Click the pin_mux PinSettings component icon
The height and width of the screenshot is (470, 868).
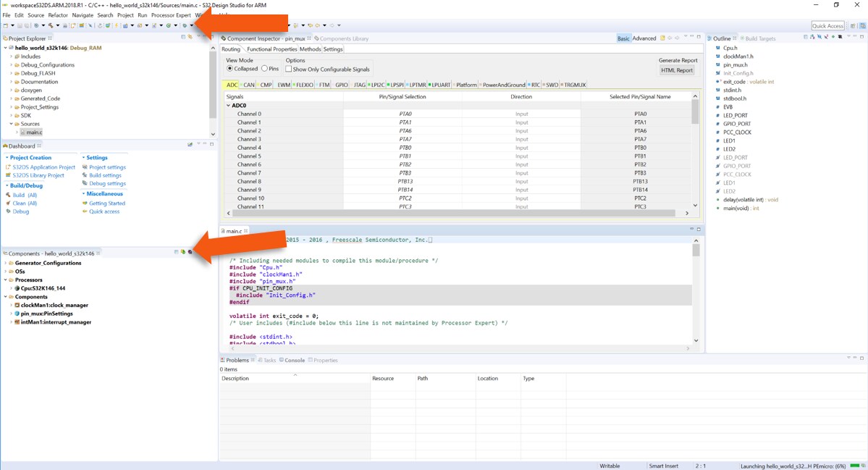(17, 314)
